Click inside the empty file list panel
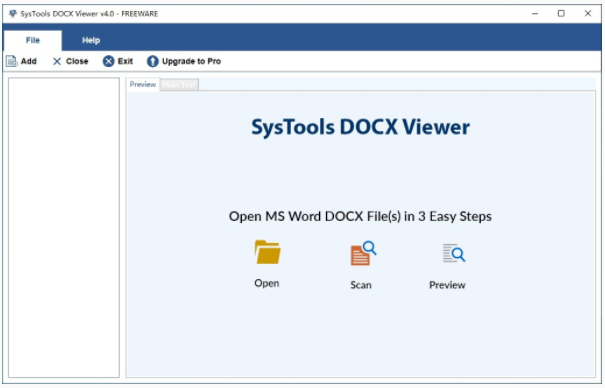Screen dimensions: 605x388 point(64,228)
